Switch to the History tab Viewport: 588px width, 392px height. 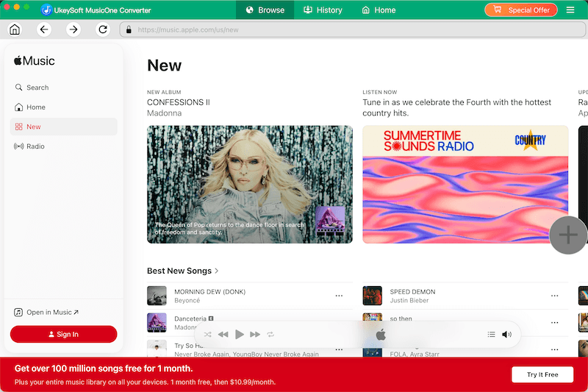click(323, 10)
